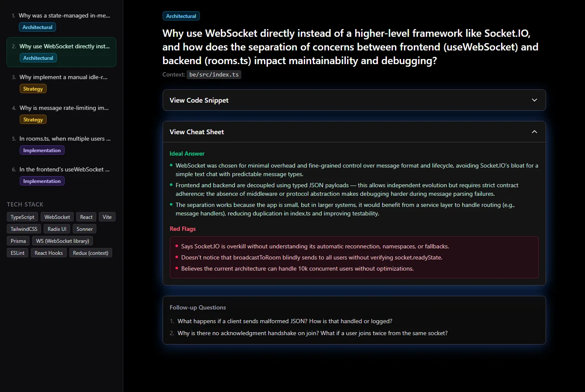Click the Architectural badge above the question title
585x392 pixels.
[181, 16]
